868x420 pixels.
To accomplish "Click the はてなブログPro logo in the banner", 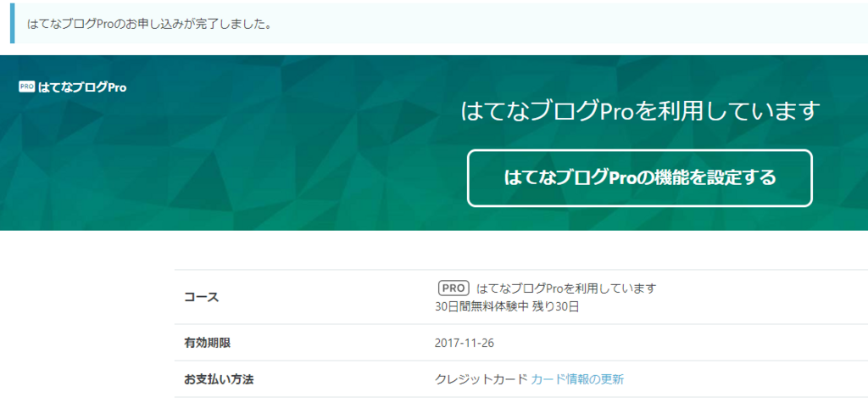I will (x=73, y=87).
